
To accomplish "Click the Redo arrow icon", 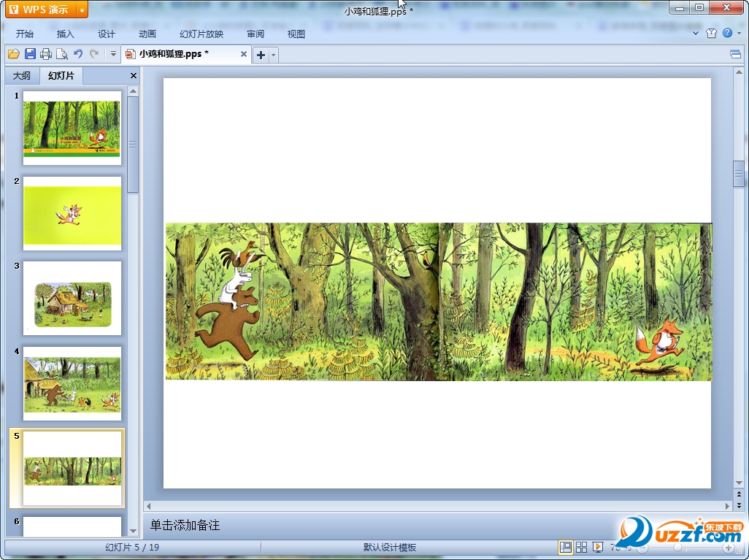I will pos(94,54).
